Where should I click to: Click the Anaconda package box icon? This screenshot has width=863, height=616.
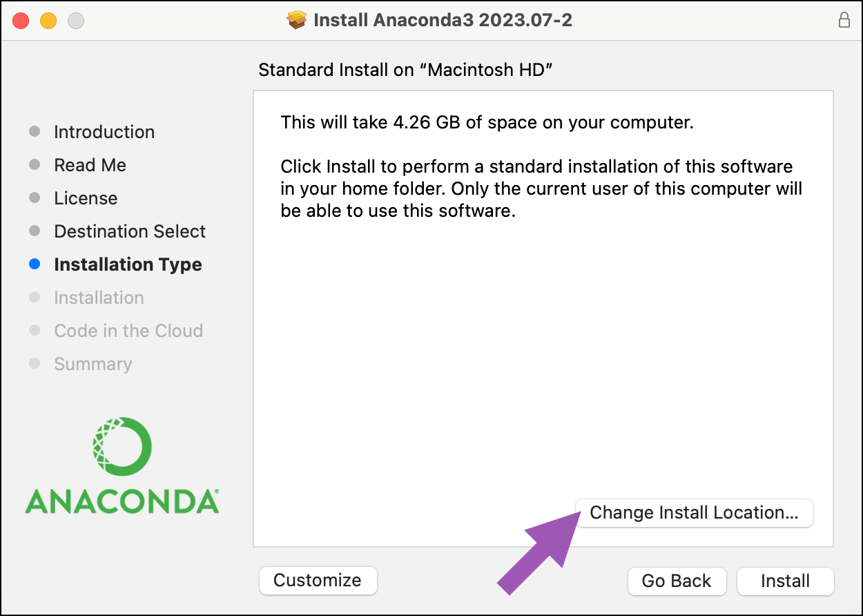click(296, 20)
